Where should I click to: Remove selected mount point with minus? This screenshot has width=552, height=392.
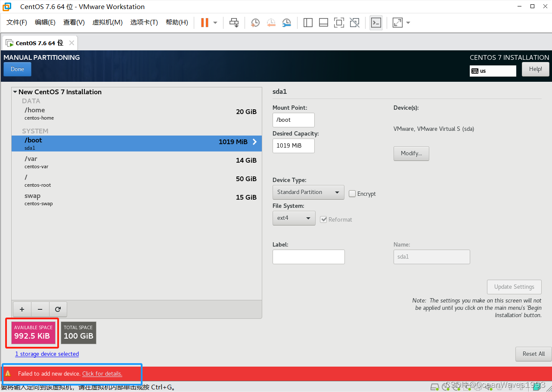click(x=40, y=309)
